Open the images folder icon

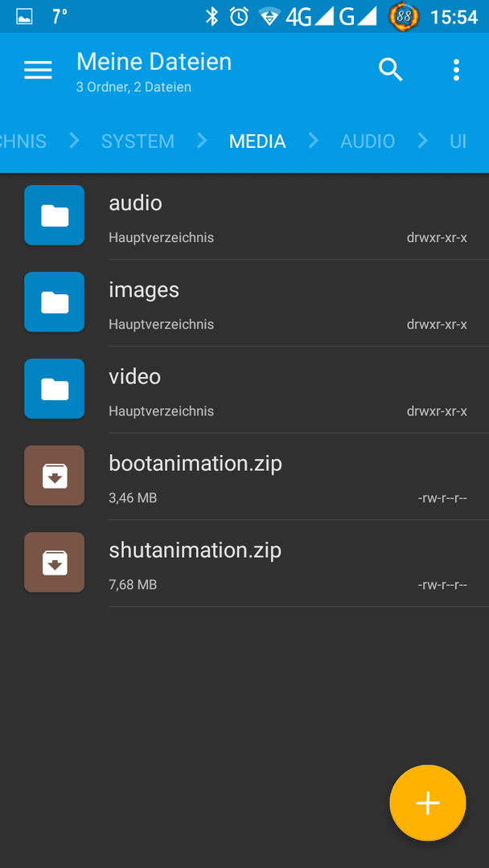point(54,302)
